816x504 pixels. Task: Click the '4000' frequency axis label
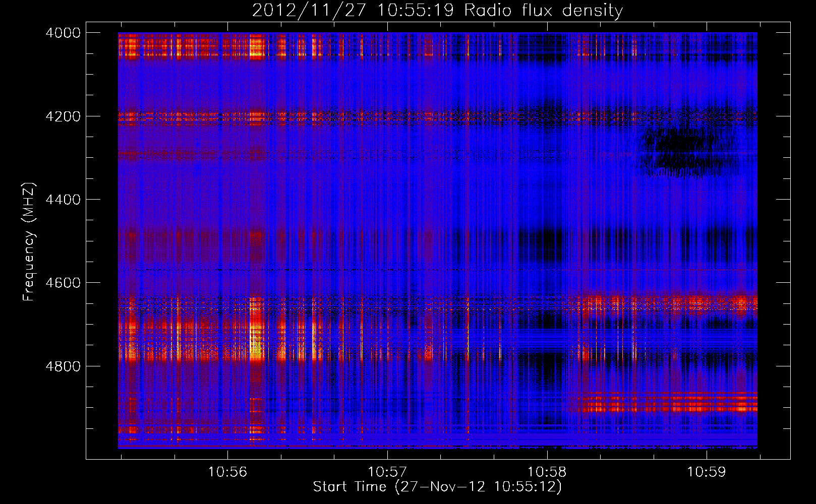63,33
